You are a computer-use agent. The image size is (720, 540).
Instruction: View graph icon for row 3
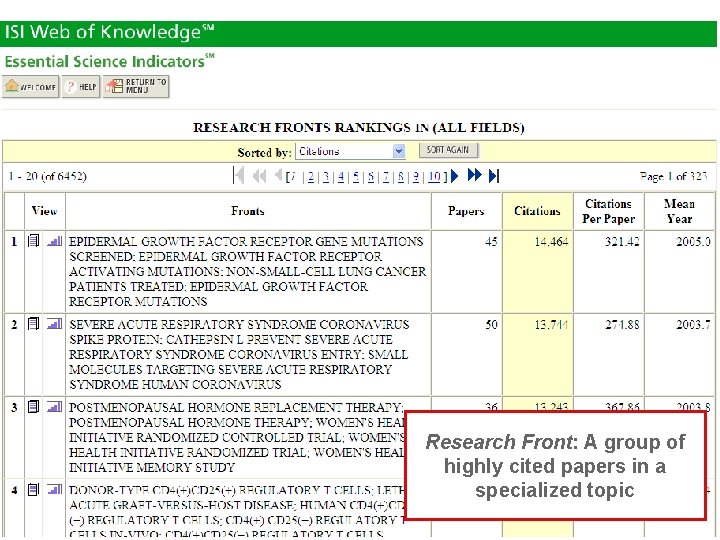pyautogui.click(x=54, y=407)
